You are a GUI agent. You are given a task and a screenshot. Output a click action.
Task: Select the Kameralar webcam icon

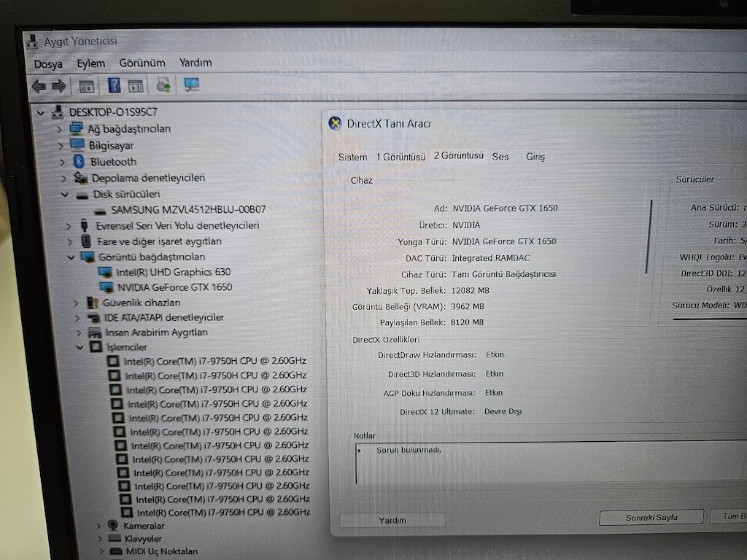coord(113,525)
